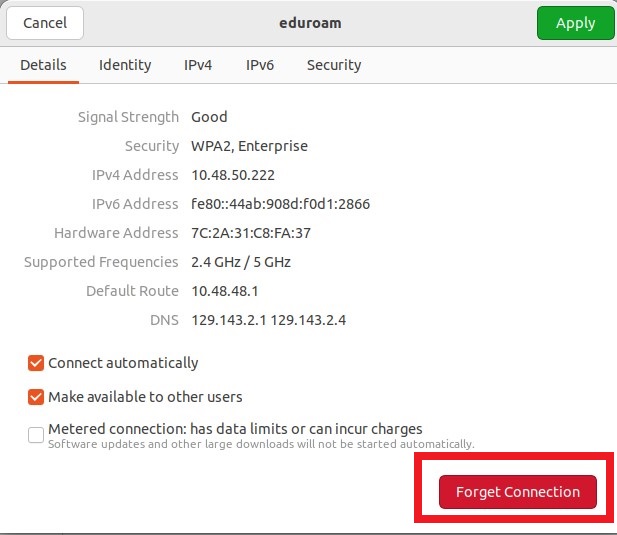Click the WPA2, Enterprise security value

(x=249, y=146)
